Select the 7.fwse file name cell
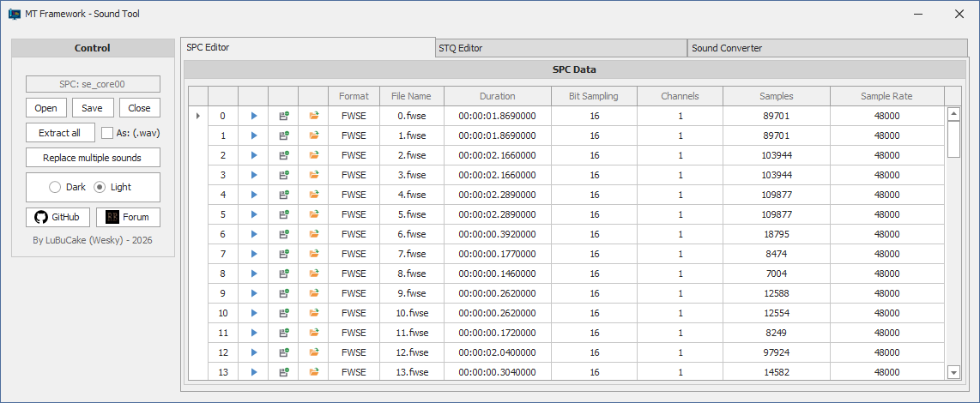 [x=412, y=254]
